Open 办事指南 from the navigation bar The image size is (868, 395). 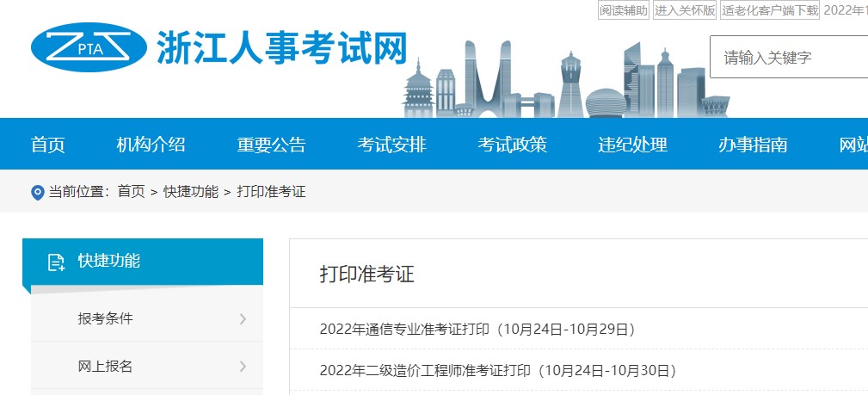(754, 145)
